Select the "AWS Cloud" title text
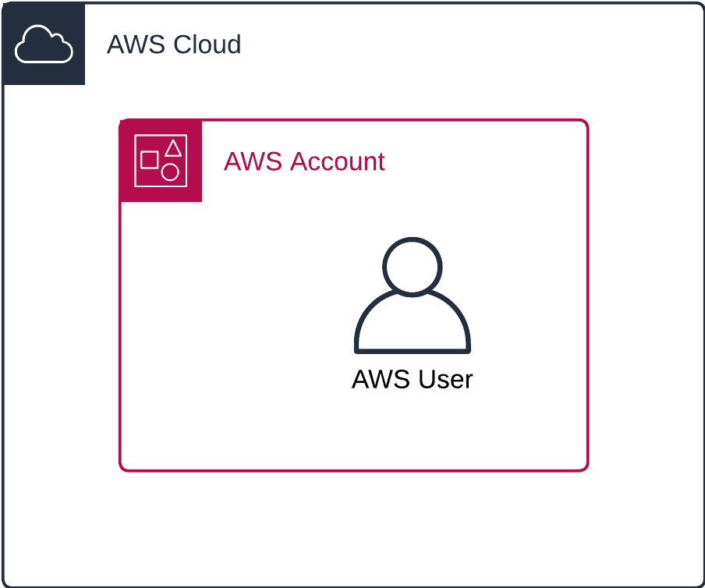Image resolution: width=705 pixels, height=588 pixels. pyautogui.click(x=174, y=44)
